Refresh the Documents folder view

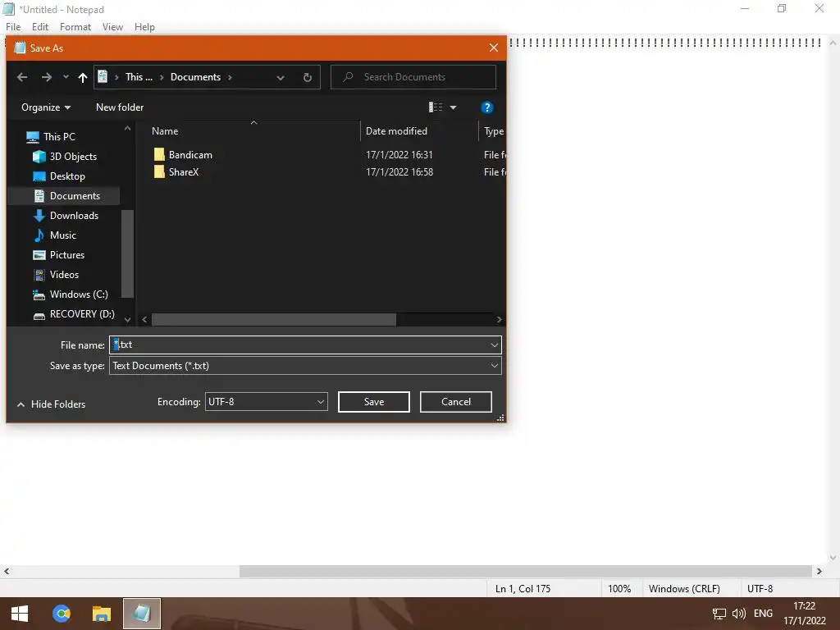308,77
